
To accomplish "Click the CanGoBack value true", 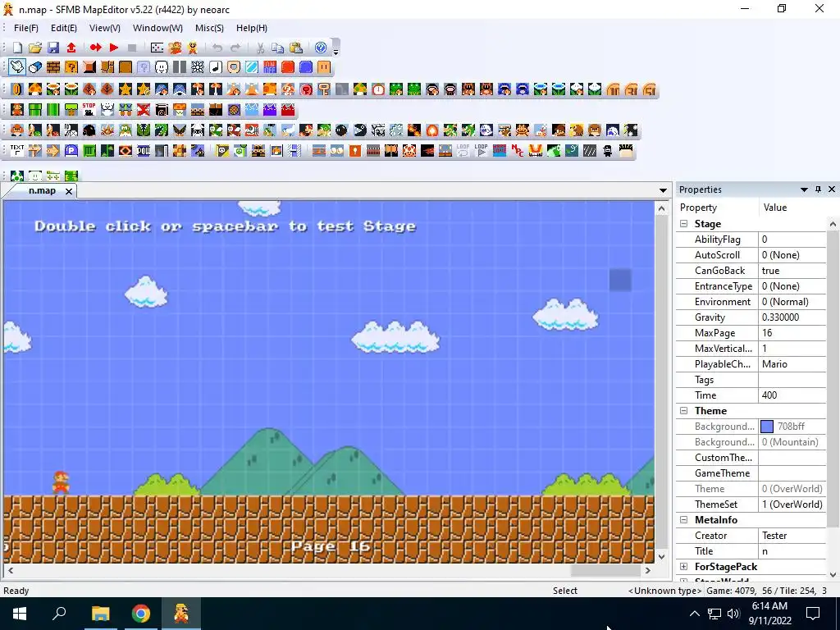I will [792, 271].
